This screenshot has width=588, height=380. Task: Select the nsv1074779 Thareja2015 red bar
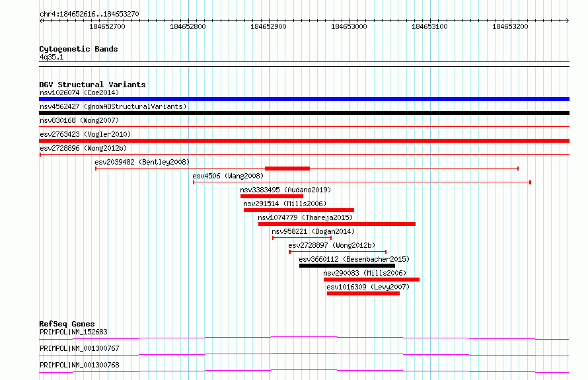click(x=337, y=224)
